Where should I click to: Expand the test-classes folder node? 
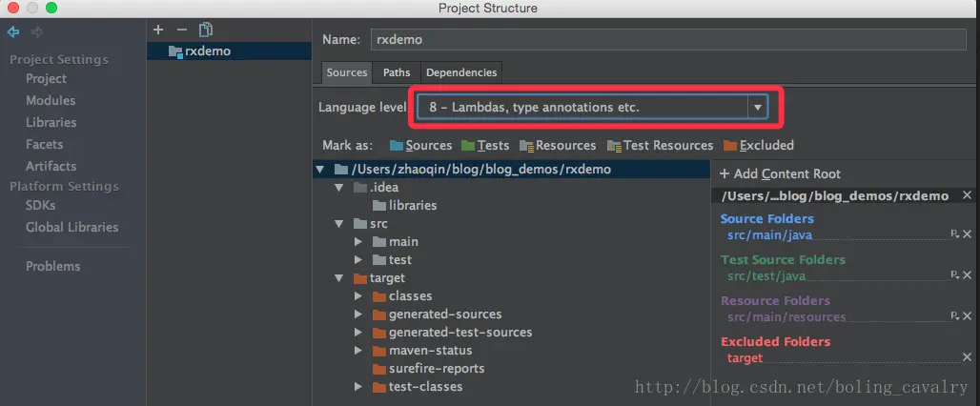click(358, 387)
